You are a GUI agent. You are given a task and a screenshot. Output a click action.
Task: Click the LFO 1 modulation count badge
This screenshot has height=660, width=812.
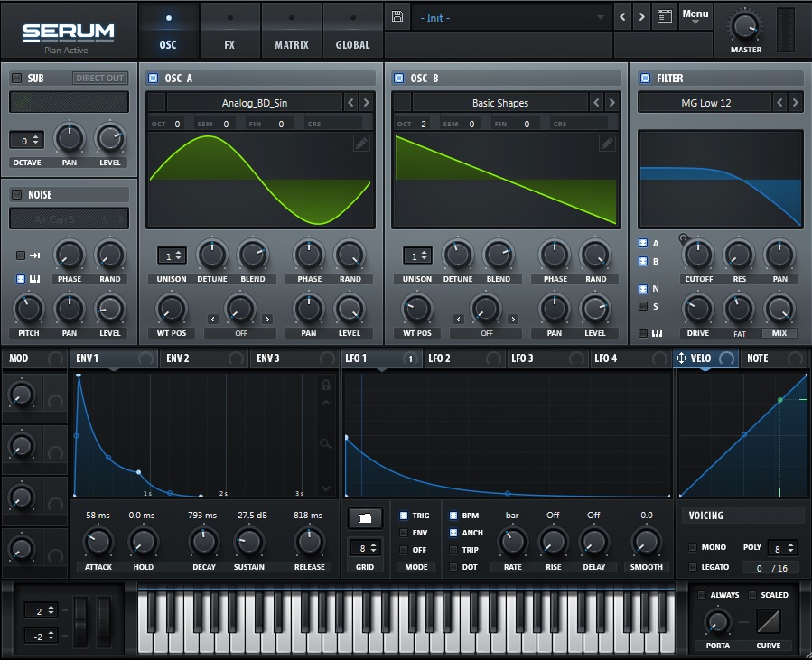coord(410,358)
